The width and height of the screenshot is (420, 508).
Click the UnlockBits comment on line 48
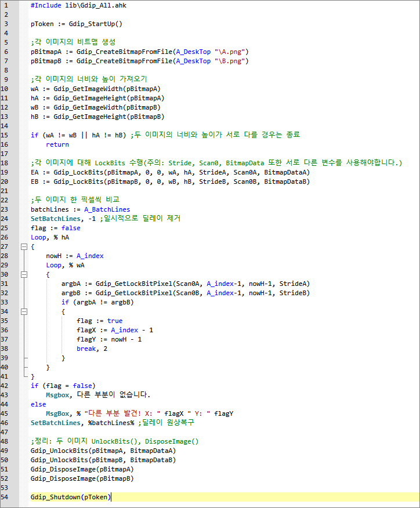point(115,441)
